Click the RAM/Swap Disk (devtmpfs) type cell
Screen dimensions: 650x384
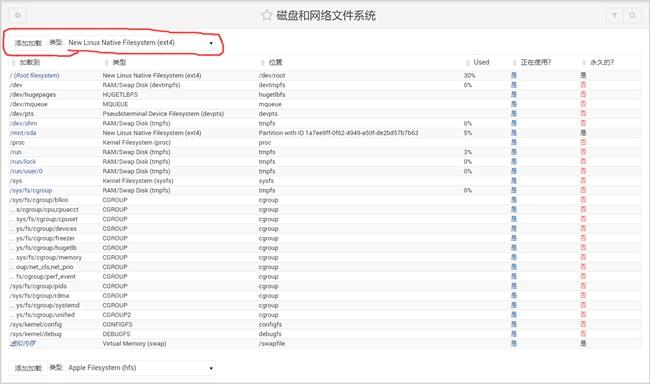[141, 85]
